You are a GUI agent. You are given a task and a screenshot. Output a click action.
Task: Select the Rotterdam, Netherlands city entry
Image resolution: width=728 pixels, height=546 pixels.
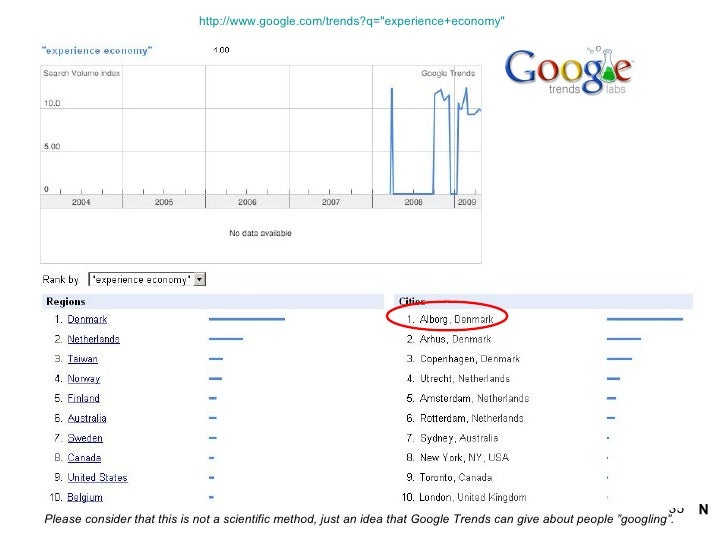point(471,418)
